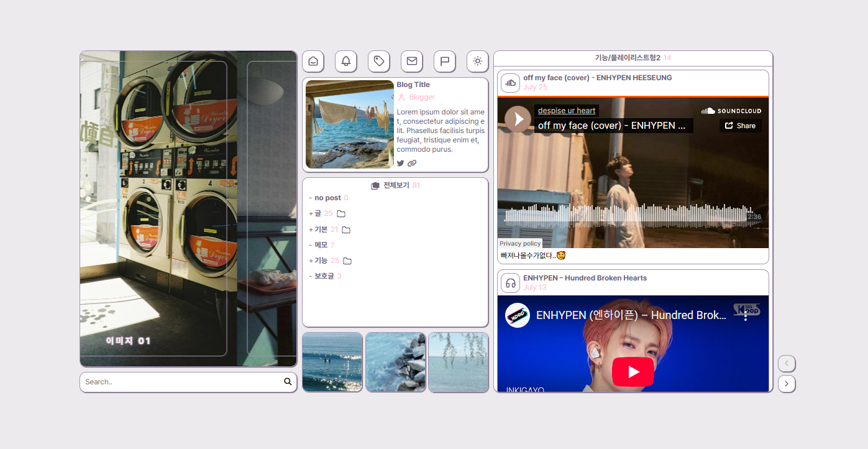Click the July 25 post date
The height and width of the screenshot is (449, 868).
[535, 87]
